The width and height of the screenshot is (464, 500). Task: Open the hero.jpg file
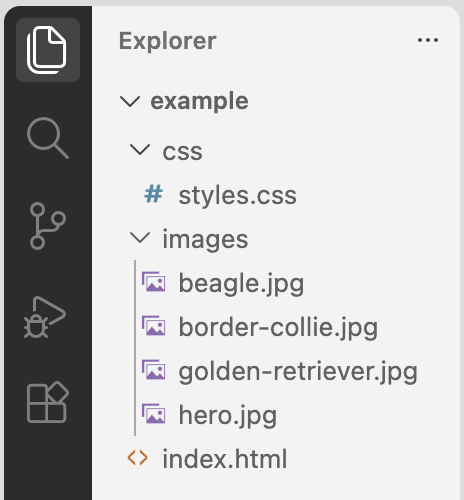tap(228, 416)
